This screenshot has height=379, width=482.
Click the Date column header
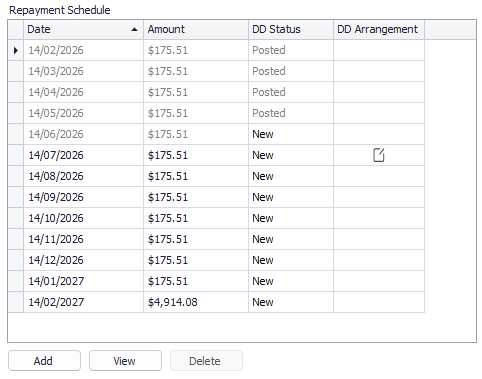[x=83, y=29]
